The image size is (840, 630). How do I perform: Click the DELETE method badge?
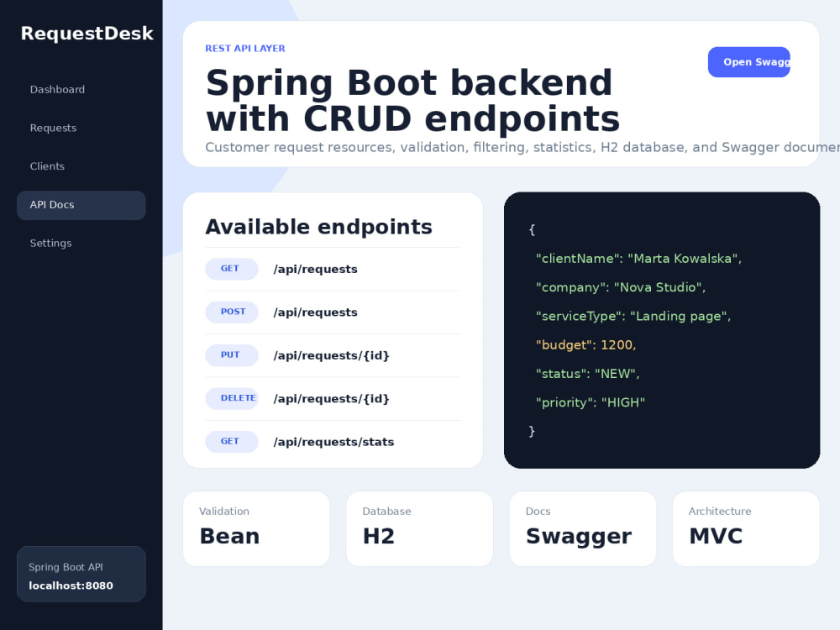[232, 398]
